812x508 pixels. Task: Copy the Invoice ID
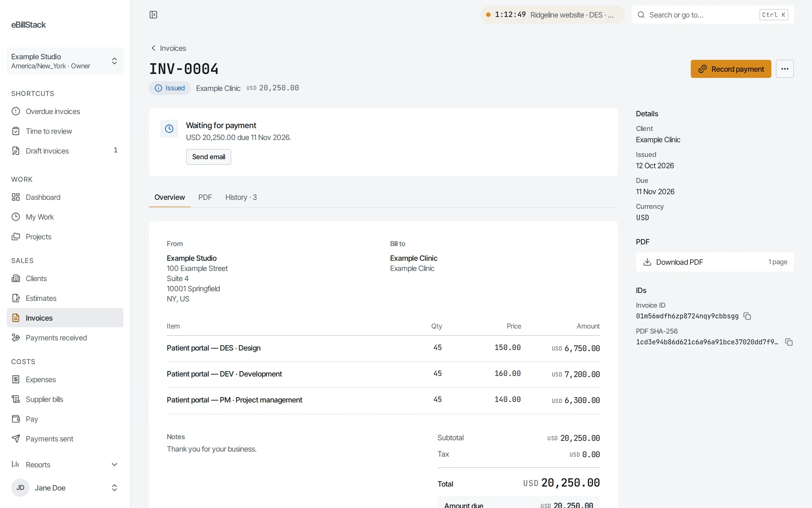(x=747, y=316)
